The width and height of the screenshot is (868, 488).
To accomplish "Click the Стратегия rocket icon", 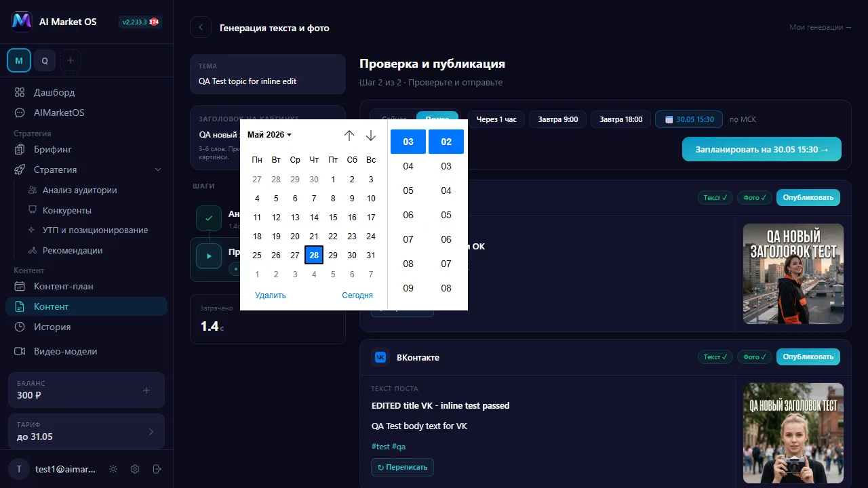I will coord(20,169).
